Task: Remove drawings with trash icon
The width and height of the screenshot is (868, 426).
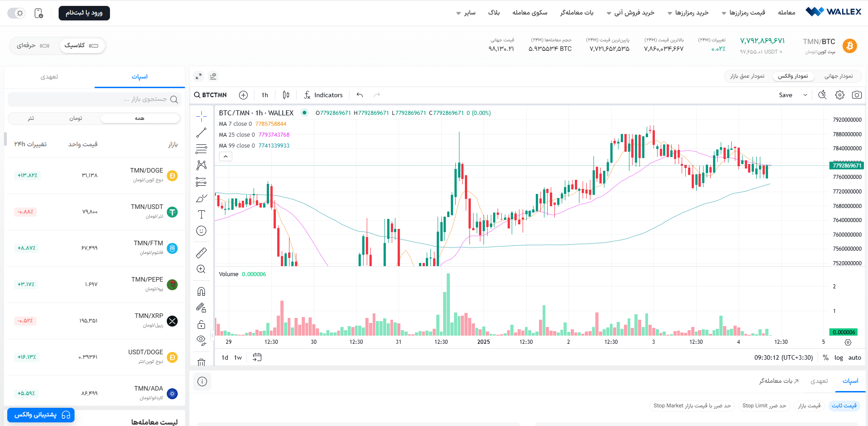Action: point(201,362)
